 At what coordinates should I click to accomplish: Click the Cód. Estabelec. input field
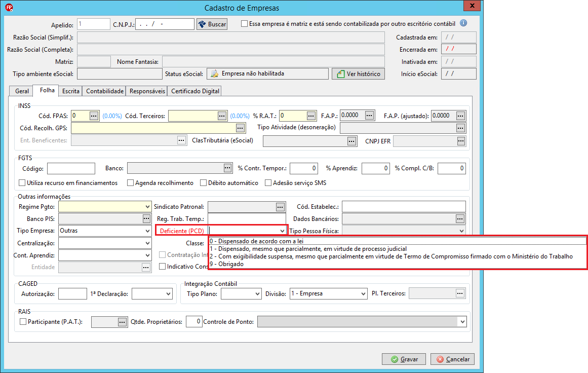(x=404, y=207)
